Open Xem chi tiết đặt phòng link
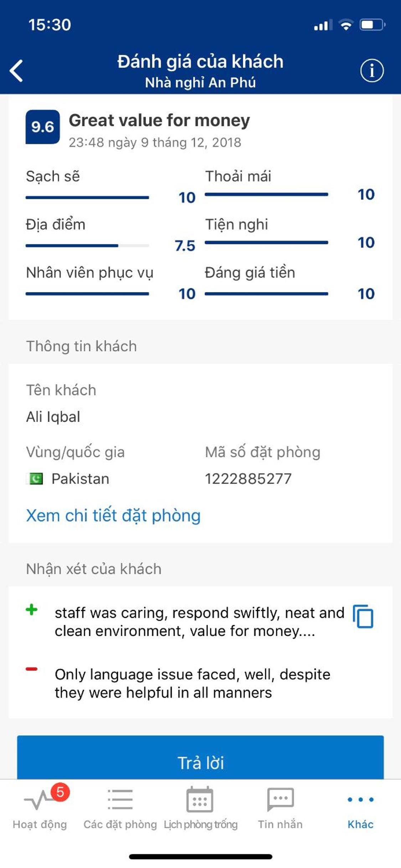This screenshot has height=868, width=401. tap(113, 516)
